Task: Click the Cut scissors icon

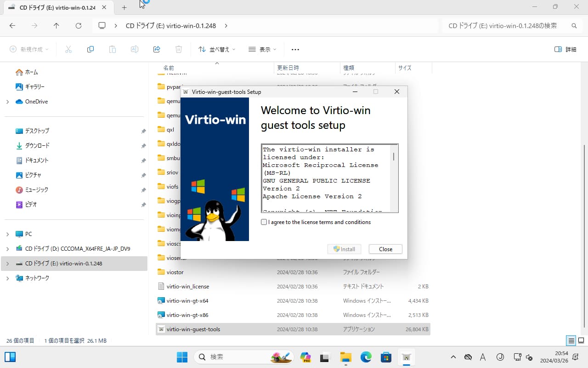Action: (x=68, y=49)
